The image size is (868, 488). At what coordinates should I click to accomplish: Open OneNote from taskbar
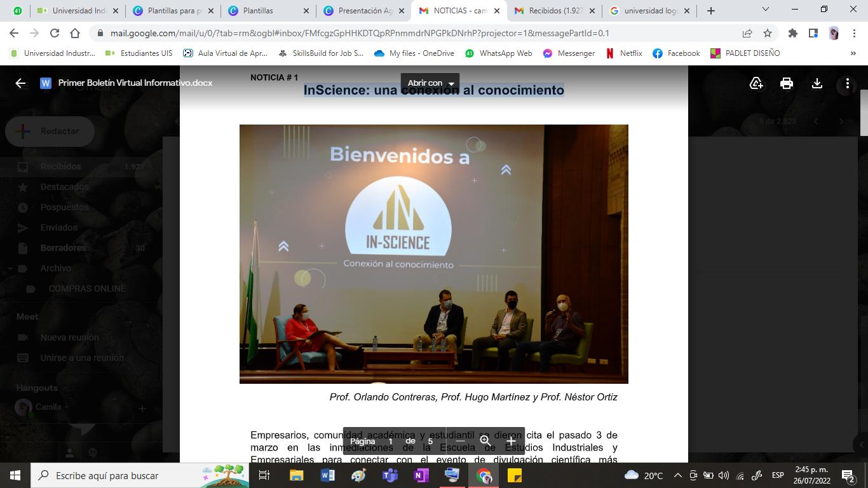(421, 475)
